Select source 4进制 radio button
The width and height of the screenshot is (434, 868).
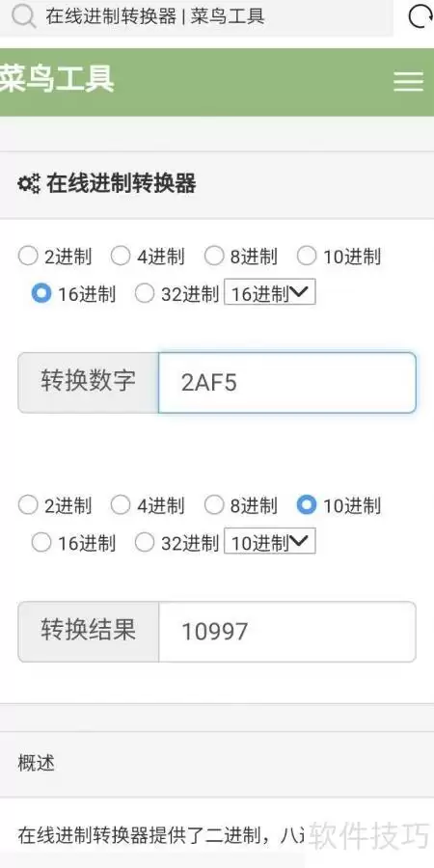coord(121,257)
